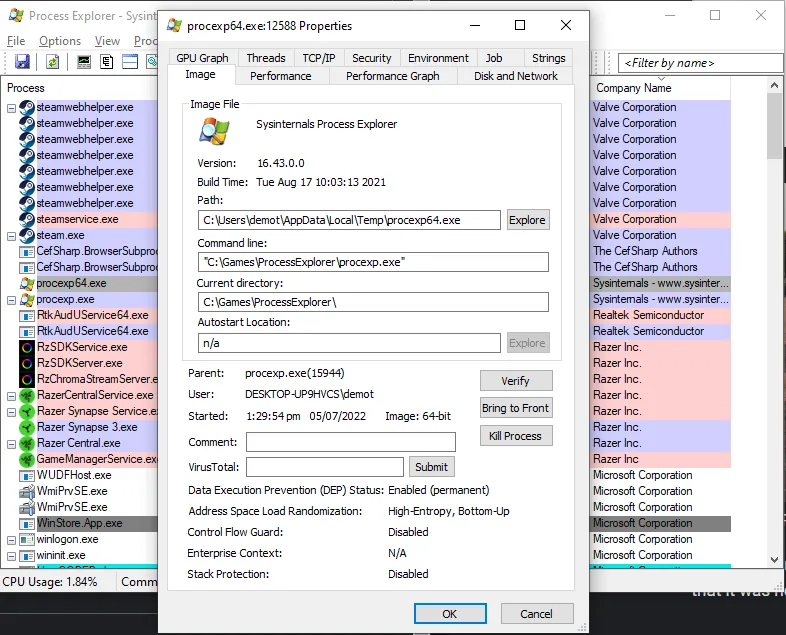The width and height of the screenshot is (786, 635).
Task: Click the first WmiPrvSE.exe process icon
Action: point(27,491)
